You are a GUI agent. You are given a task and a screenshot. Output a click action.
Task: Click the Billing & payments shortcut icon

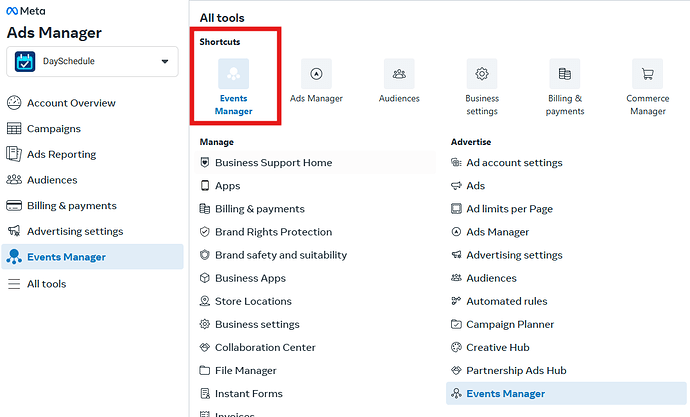[x=565, y=74]
